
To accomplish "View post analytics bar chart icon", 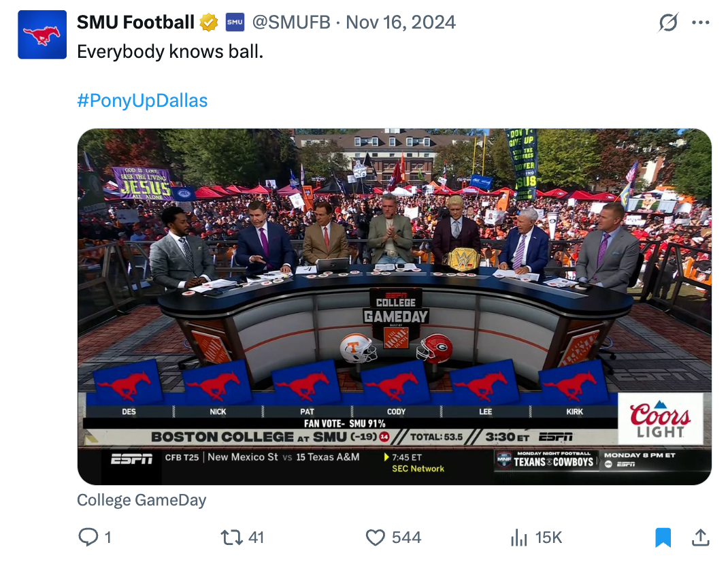I will click(x=519, y=538).
